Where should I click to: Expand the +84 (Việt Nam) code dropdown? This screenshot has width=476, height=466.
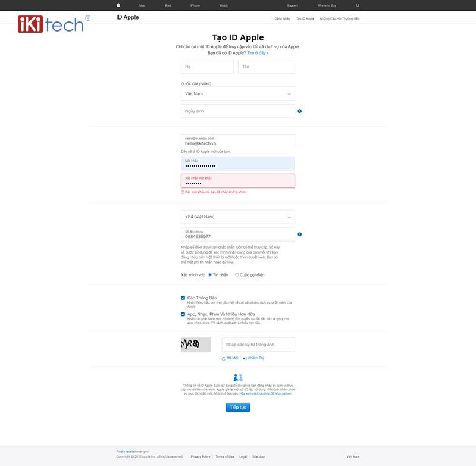(237, 217)
